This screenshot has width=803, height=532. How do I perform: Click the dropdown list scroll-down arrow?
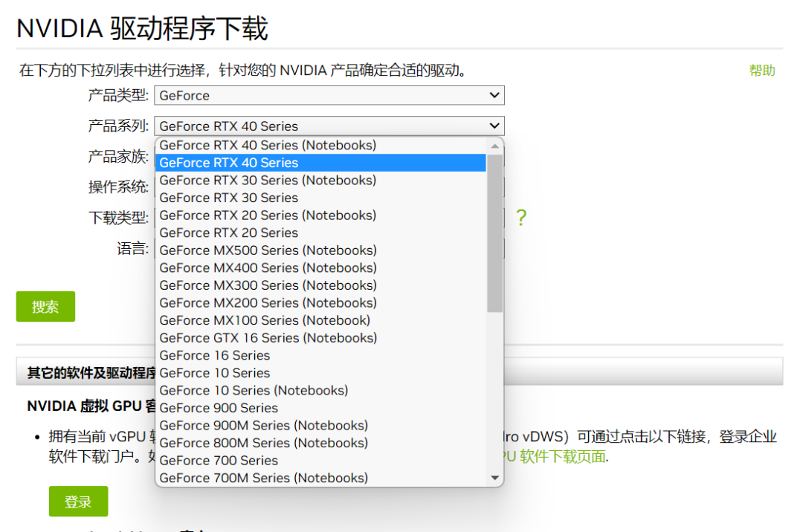(x=494, y=478)
